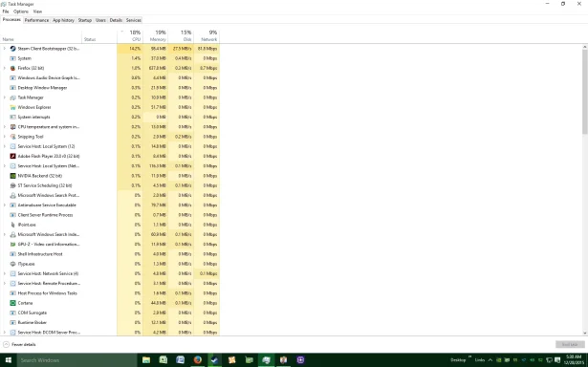Open the Windows Start menu
This screenshot has width=588, height=367.
[x=8, y=360]
